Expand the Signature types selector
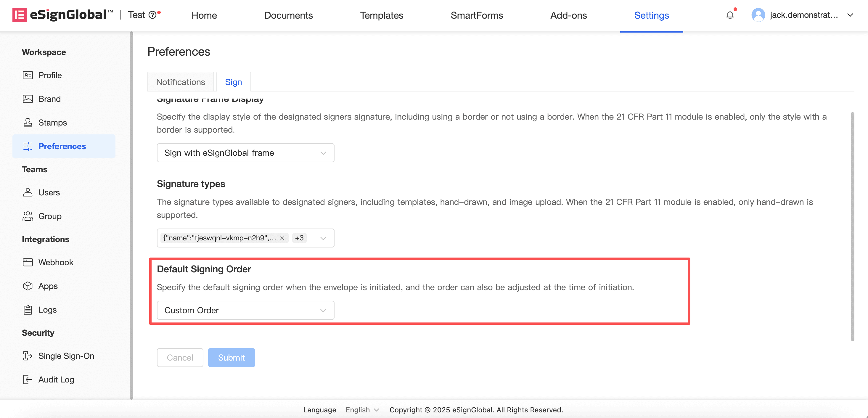Screen dimensions: 868x418 pos(323,238)
